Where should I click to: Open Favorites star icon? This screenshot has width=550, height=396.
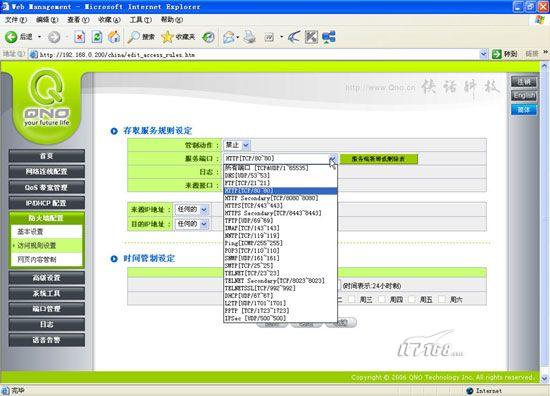tap(167, 37)
